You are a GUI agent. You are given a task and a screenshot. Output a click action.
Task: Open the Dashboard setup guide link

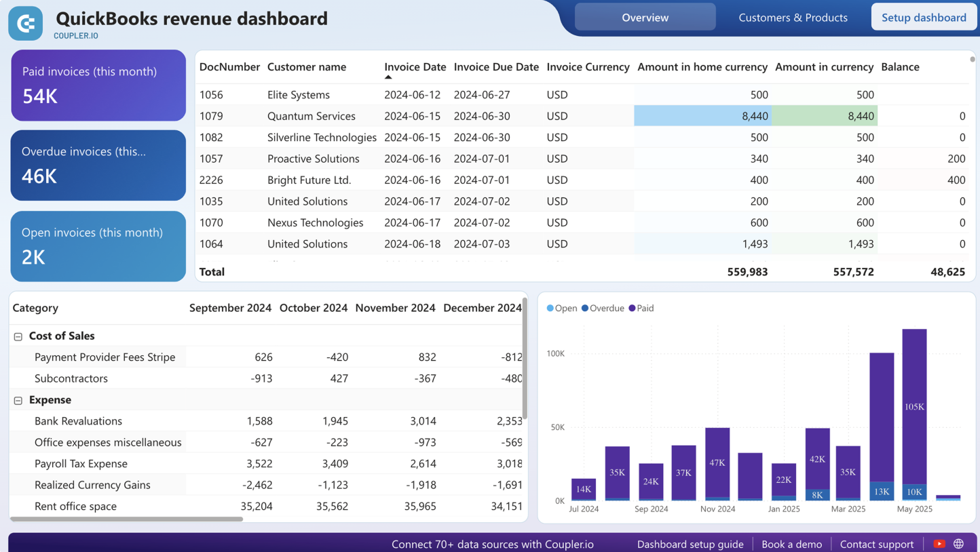point(690,543)
